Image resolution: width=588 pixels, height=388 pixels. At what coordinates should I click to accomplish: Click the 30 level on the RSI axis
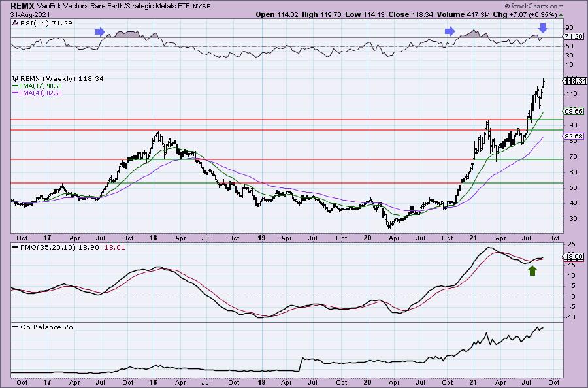tap(569, 56)
